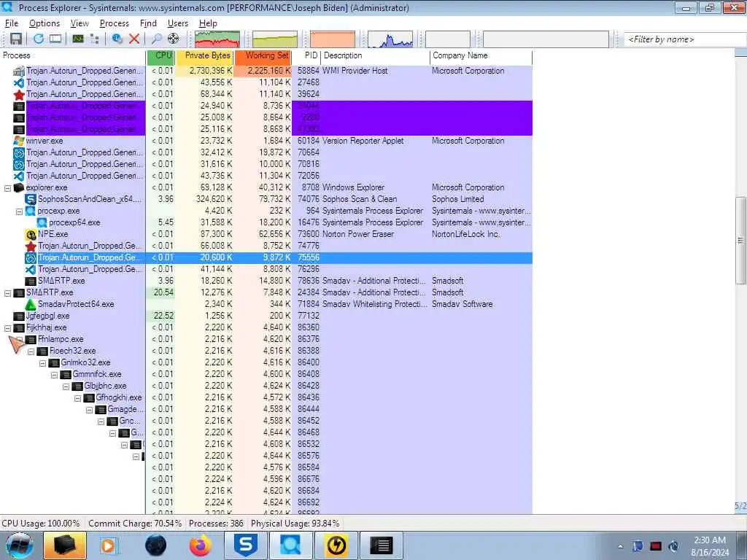The height and width of the screenshot is (560, 747).
Task: Click the Norton Power Eraser description
Action: pos(358,234)
